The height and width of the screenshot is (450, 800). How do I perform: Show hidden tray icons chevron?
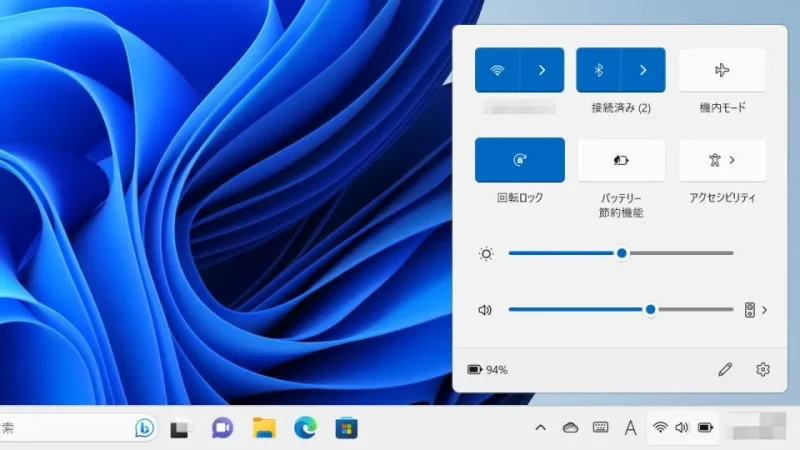coord(541,428)
